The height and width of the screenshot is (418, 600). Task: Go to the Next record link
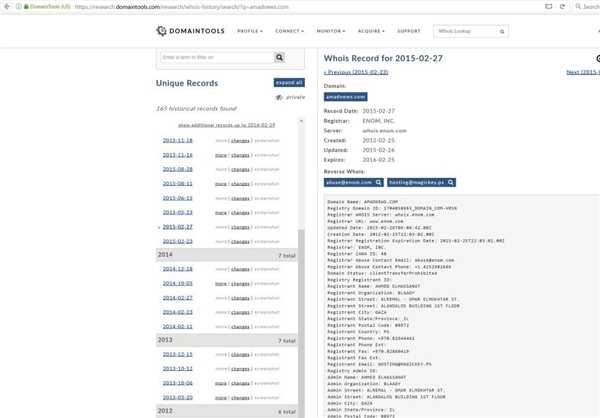(583, 72)
